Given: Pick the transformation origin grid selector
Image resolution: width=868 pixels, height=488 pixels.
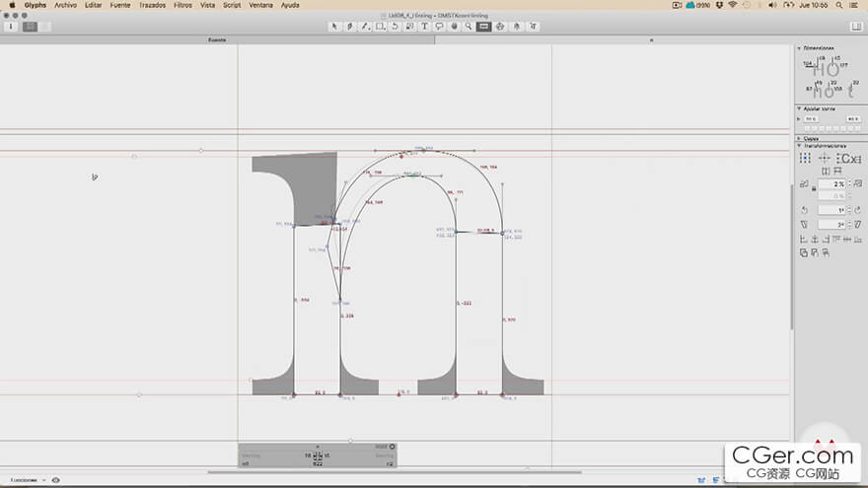Looking at the screenshot, I should pos(805,159).
